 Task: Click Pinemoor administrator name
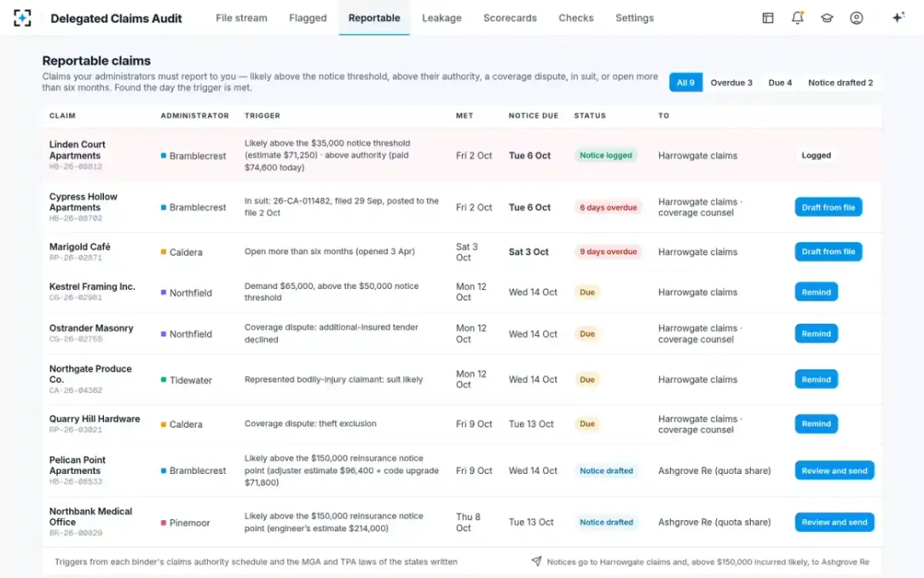tap(190, 523)
